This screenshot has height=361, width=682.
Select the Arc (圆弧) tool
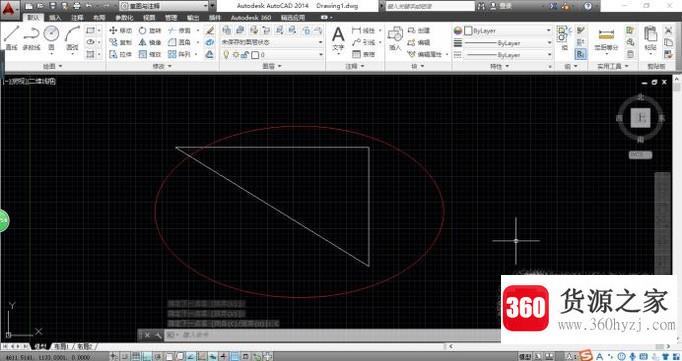point(72,37)
